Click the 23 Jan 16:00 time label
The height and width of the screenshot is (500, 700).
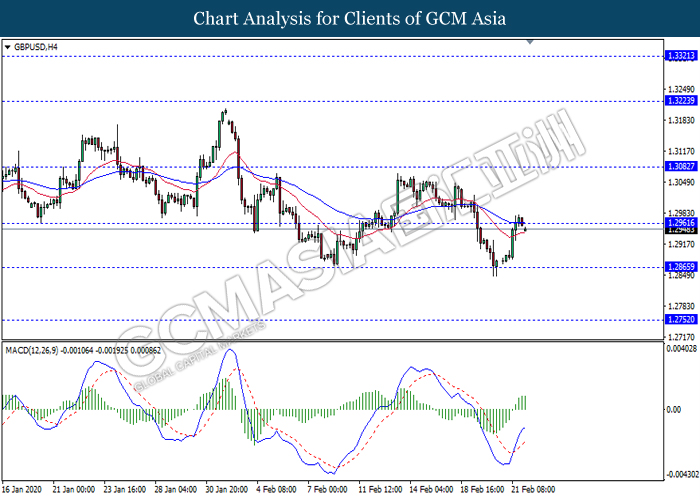point(125,490)
